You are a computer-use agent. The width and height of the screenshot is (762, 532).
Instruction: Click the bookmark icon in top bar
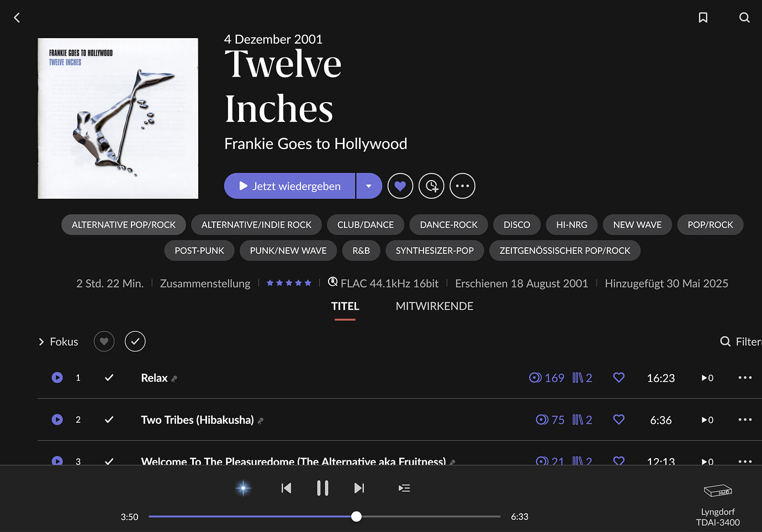(x=703, y=18)
